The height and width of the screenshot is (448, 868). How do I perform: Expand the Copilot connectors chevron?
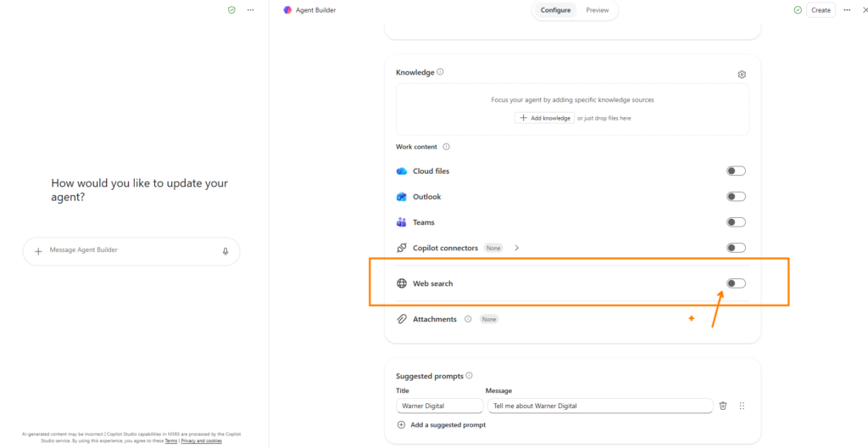coord(516,248)
